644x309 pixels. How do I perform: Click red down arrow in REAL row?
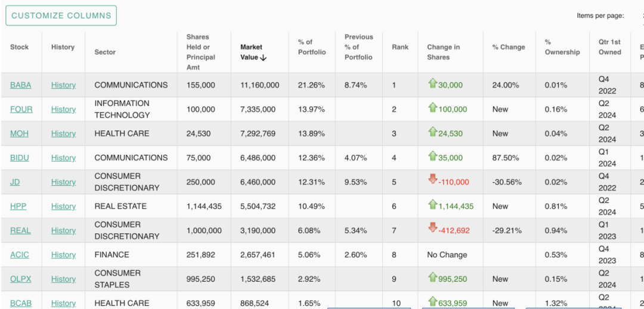(x=432, y=228)
